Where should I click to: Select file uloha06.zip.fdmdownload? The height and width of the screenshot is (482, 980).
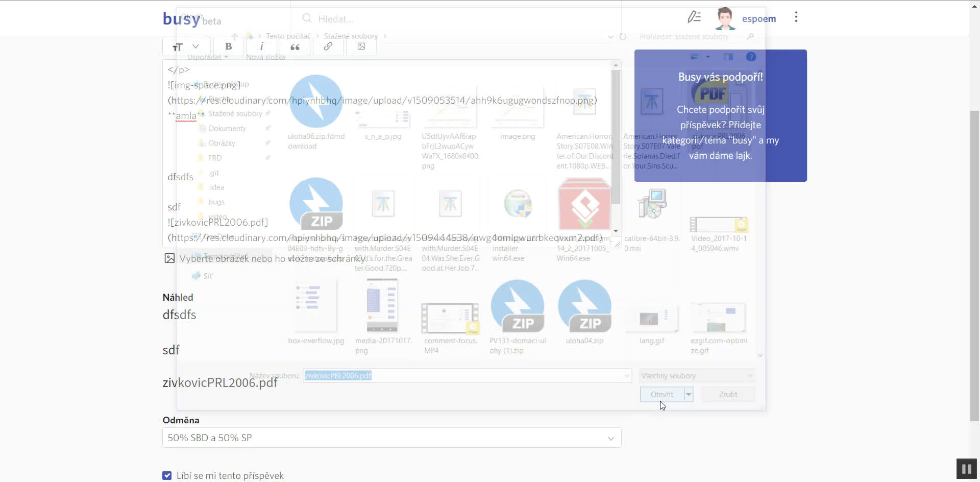(x=316, y=113)
